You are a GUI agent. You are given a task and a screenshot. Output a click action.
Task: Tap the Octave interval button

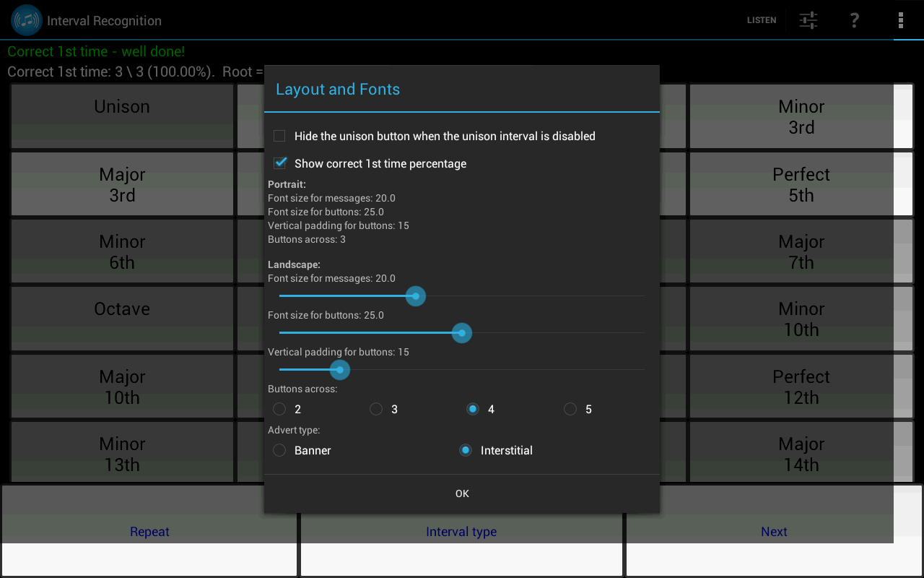[x=122, y=319]
